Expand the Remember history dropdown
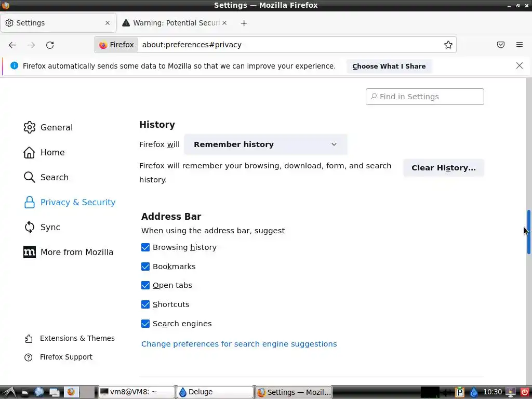 click(x=265, y=144)
